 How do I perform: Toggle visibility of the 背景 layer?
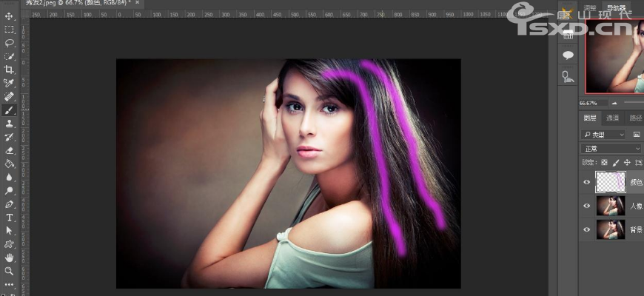click(587, 230)
